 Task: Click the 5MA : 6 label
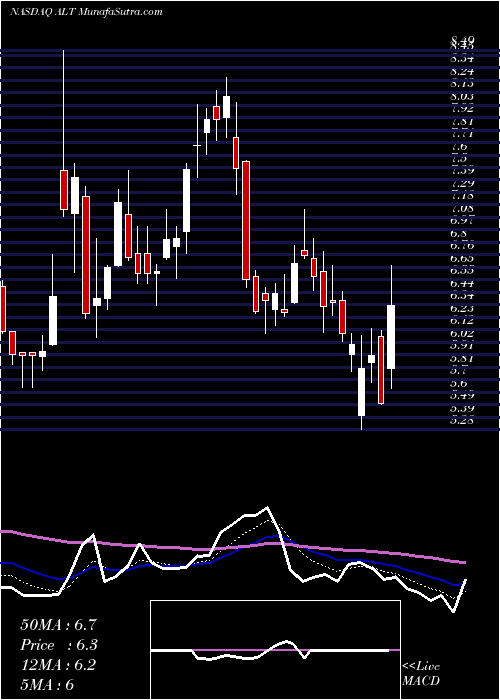point(47,684)
